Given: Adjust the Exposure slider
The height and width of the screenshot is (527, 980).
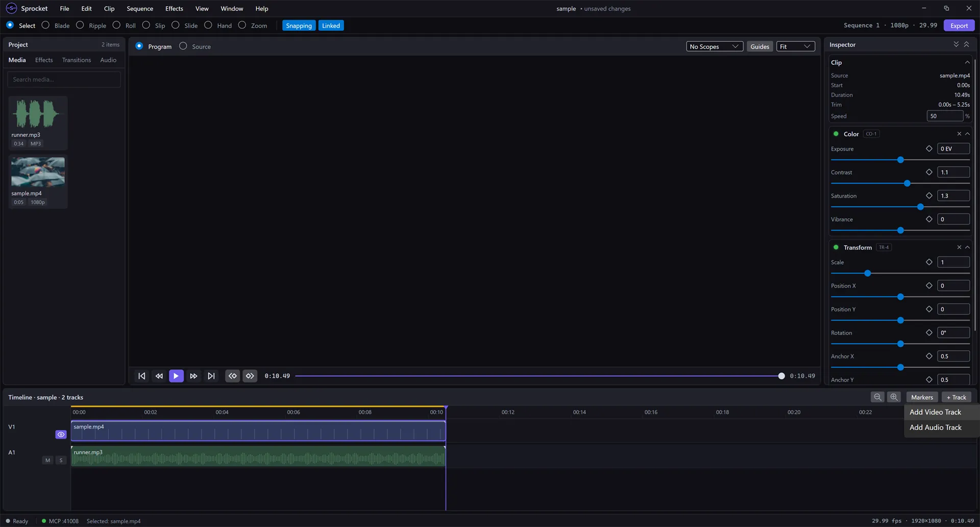Looking at the screenshot, I should click(900, 160).
